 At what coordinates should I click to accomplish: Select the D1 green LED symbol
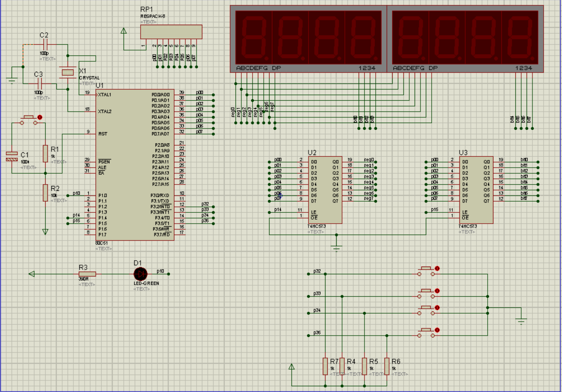tap(141, 274)
